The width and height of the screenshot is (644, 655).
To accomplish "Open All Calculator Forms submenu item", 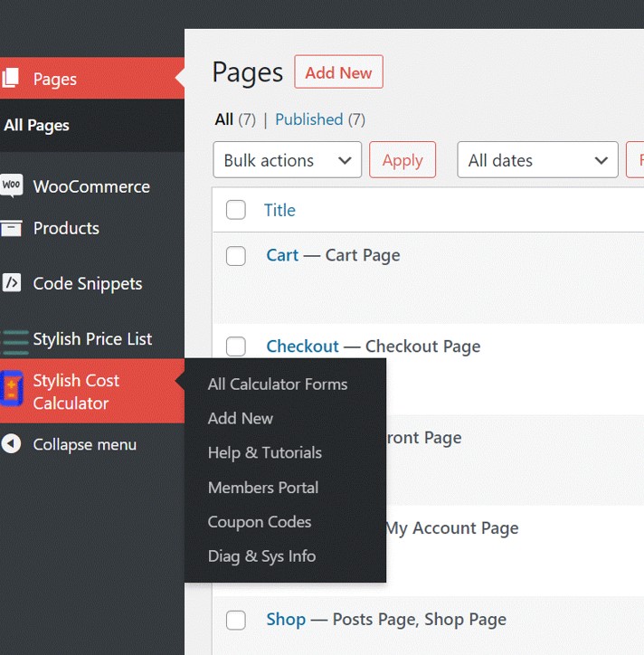I will tap(278, 384).
